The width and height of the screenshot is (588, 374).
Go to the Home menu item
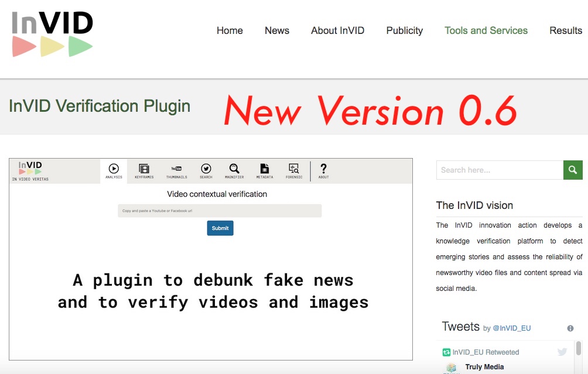point(230,30)
